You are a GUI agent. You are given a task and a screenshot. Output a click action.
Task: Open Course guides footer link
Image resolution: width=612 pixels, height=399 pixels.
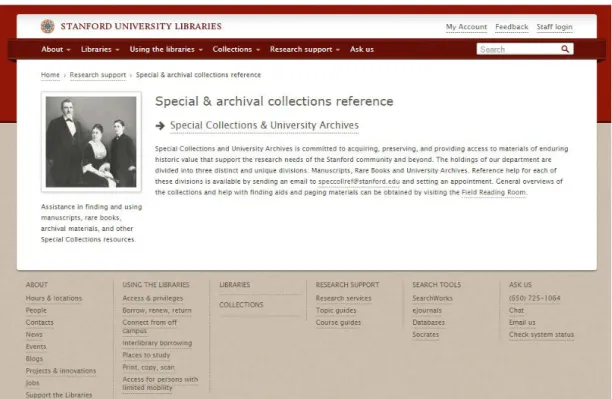(338, 322)
